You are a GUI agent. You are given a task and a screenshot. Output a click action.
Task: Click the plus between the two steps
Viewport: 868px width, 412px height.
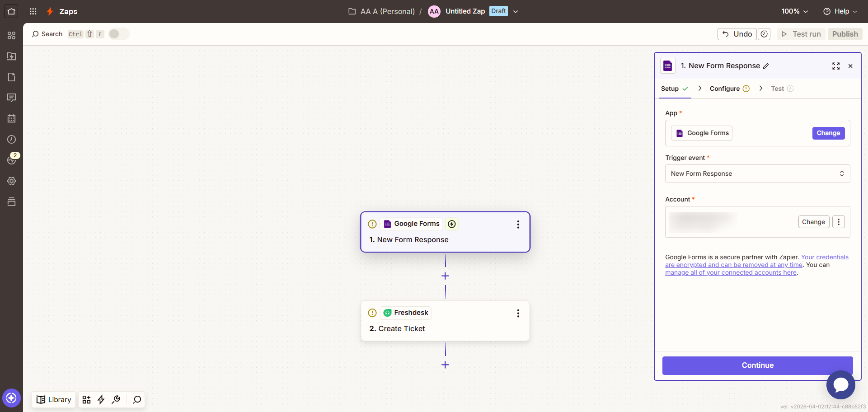445,276
